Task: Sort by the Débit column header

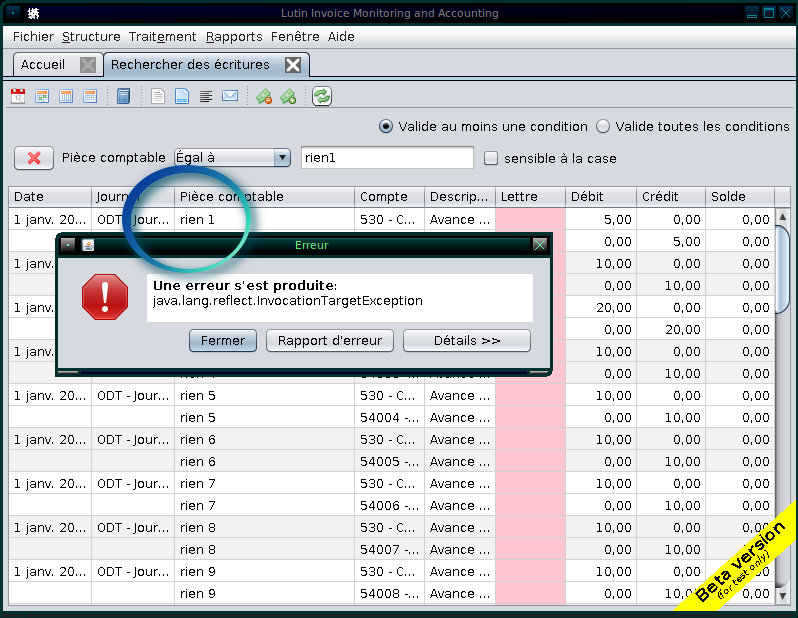Action: tap(601, 196)
